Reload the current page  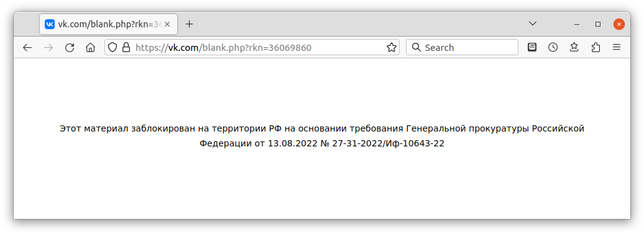click(x=70, y=48)
